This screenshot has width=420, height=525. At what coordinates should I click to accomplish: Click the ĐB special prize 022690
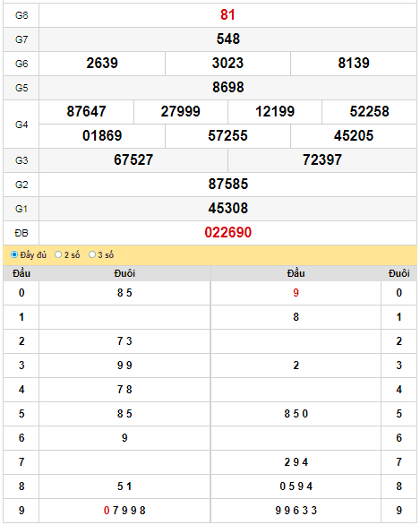pos(227,232)
